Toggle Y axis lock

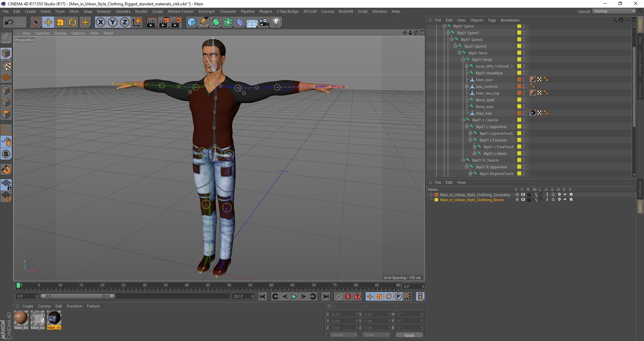113,22
